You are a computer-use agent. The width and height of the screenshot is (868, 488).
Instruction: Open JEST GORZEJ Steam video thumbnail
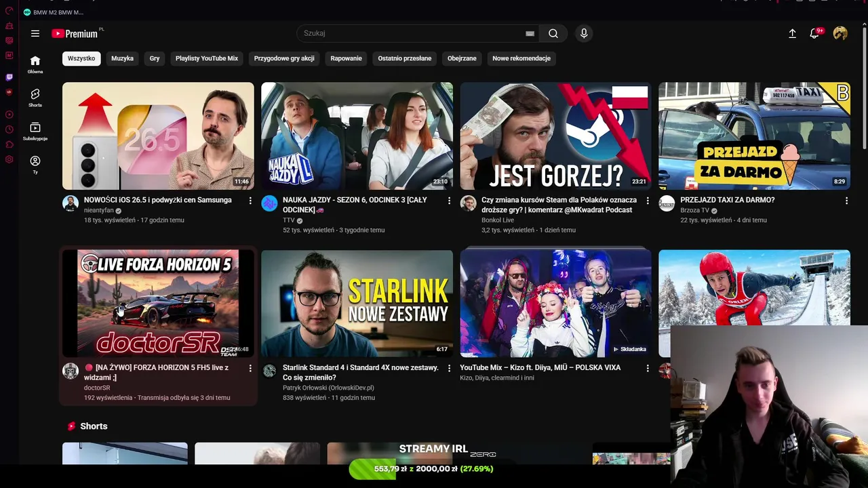tap(555, 136)
